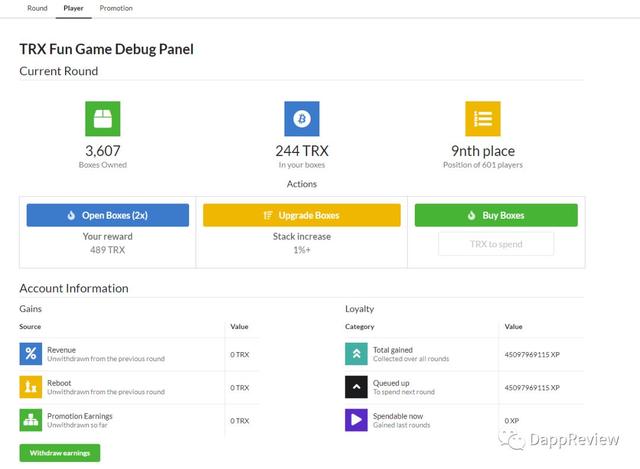Click the 'Your reward' label
Image resolution: width=640 pixels, height=469 pixels.
pos(107,236)
